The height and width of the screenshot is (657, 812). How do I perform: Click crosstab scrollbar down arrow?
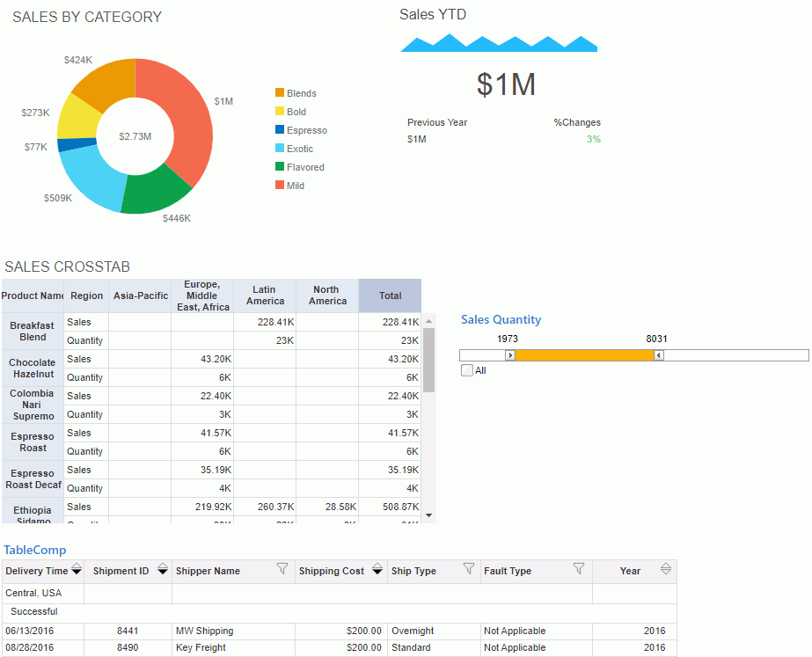tap(429, 515)
